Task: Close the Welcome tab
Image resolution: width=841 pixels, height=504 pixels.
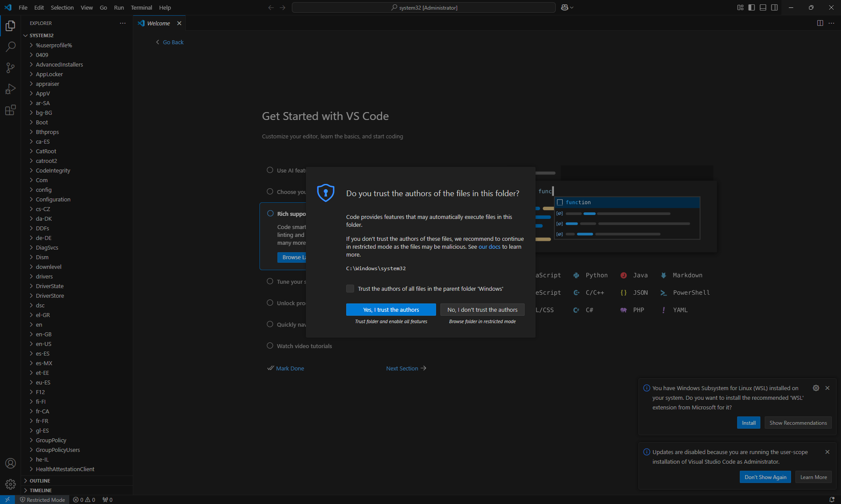Action: click(179, 23)
